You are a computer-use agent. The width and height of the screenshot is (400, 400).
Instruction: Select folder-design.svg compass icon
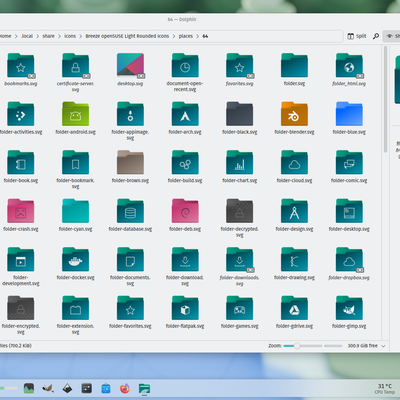[x=294, y=211]
